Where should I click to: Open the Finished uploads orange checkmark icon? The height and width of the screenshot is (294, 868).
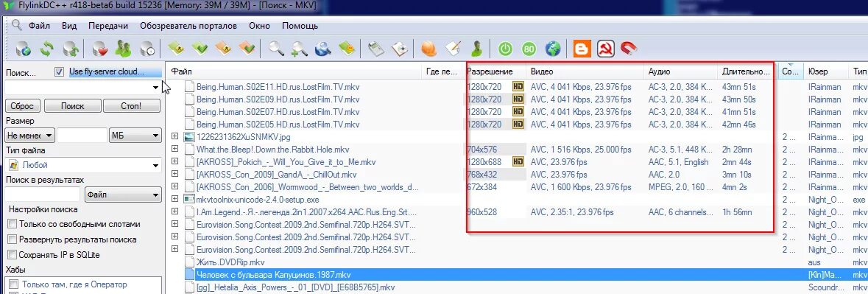tap(247, 49)
